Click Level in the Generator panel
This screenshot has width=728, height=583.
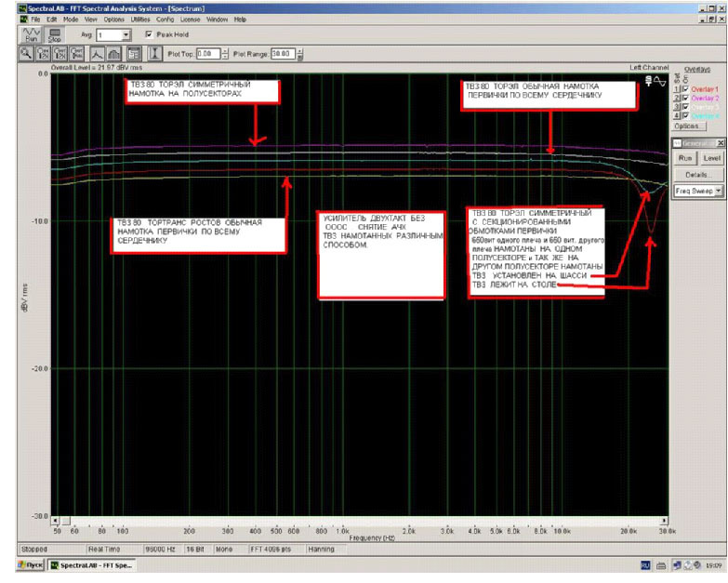point(711,158)
